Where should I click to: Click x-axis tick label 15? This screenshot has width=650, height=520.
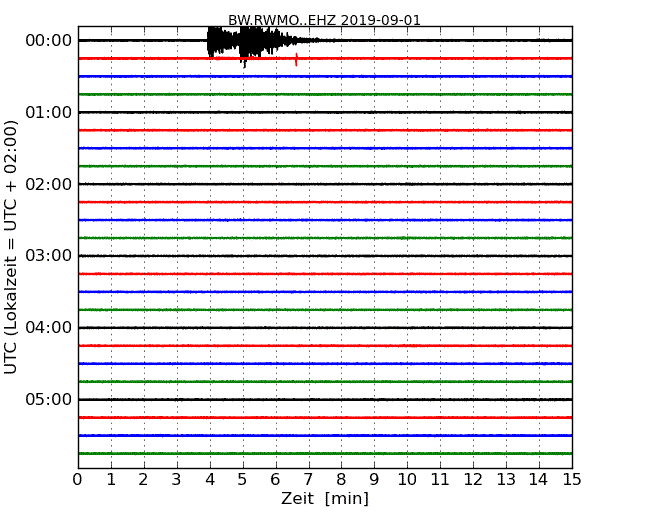(x=572, y=480)
